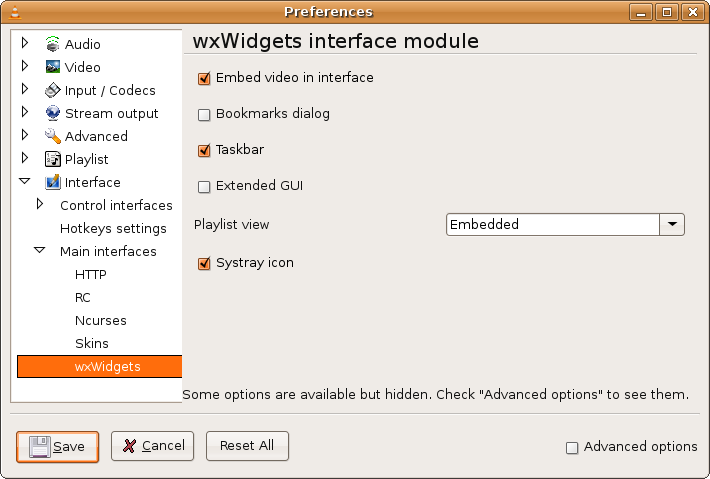
Task: Check the Advanced options box
Action: (x=572, y=448)
